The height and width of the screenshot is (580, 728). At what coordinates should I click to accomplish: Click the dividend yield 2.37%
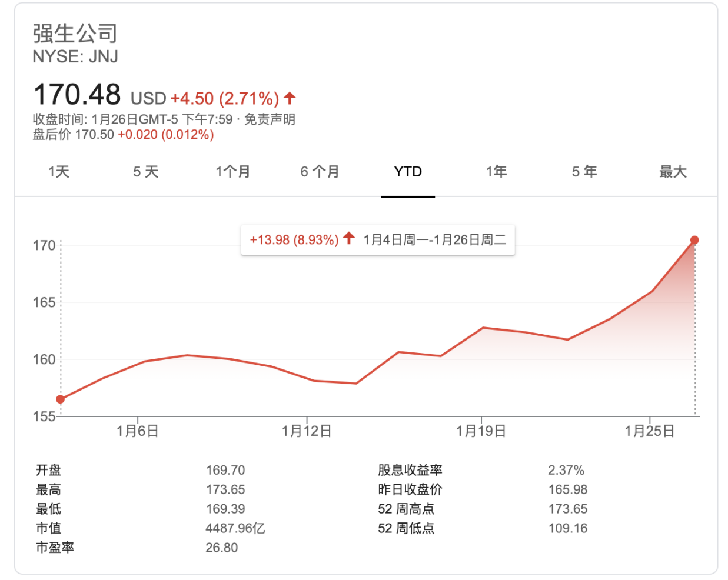tap(566, 470)
